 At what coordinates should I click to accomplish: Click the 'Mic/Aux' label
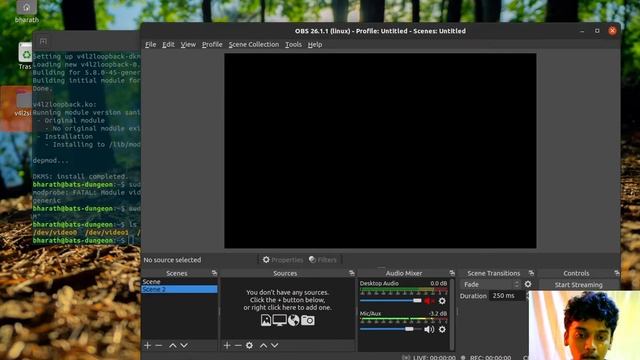pos(370,313)
